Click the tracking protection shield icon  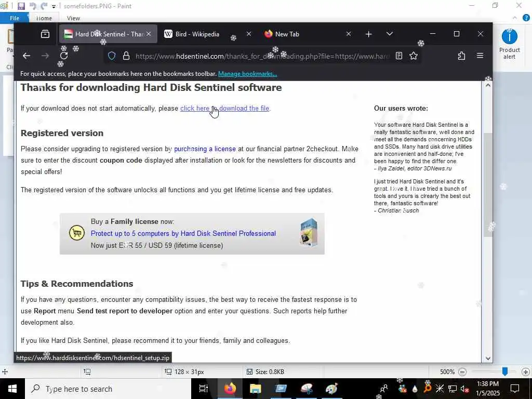[x=112, y=56]
